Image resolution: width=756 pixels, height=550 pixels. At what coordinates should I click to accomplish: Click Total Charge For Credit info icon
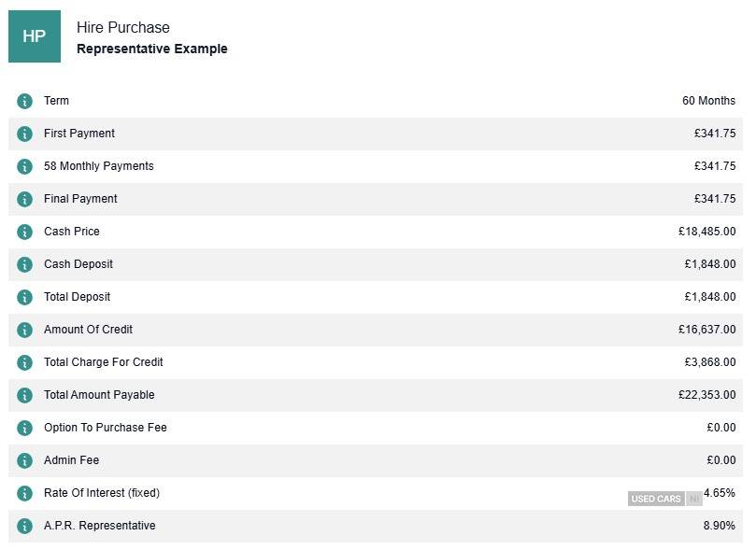click(25, 362)
